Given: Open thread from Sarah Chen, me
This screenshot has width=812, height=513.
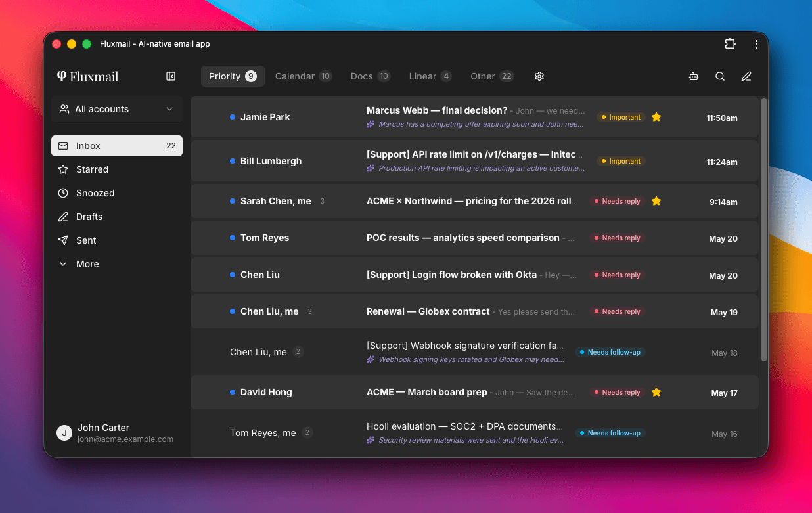Looking at the screenshot, I should (x=474, y=201).
